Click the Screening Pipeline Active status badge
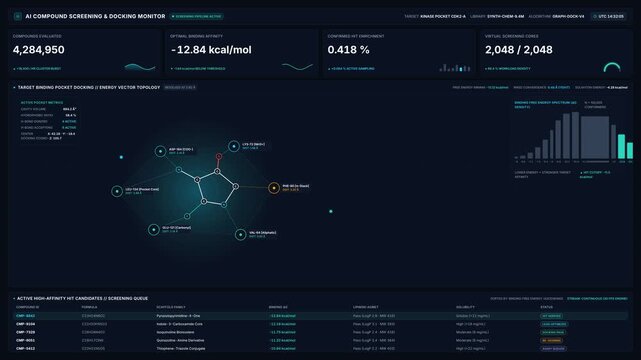The width and height of the screenshot is (641, 360). tap(197, 16)
